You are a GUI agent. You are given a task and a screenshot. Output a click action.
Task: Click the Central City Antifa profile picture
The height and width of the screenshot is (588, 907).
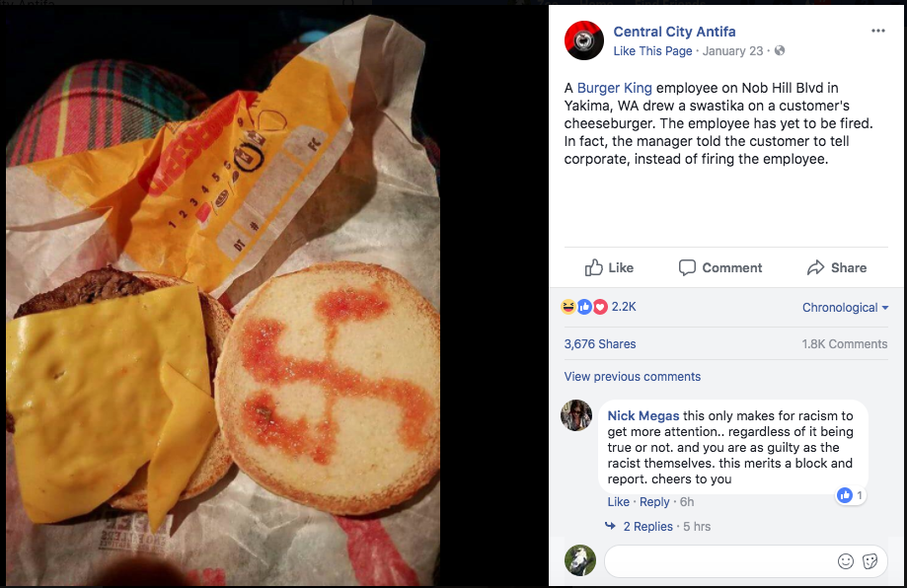(x=583, y=40)
